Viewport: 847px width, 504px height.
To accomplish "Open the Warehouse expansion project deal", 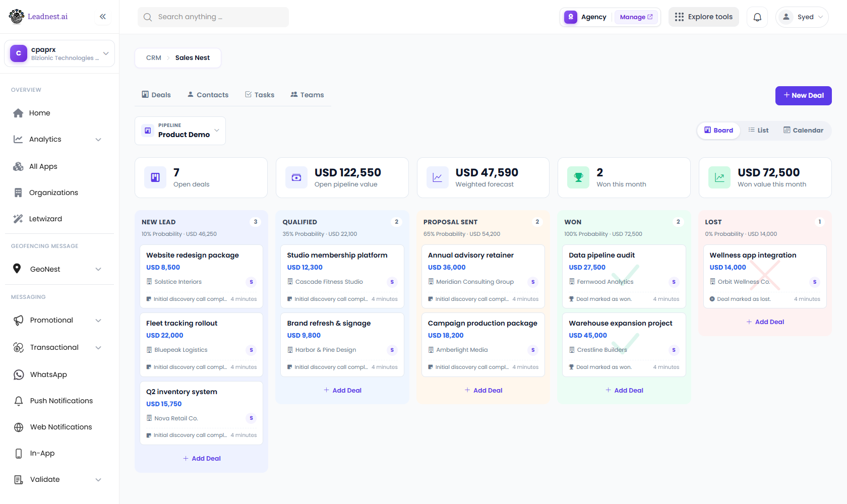I will [x=624, y=345].
